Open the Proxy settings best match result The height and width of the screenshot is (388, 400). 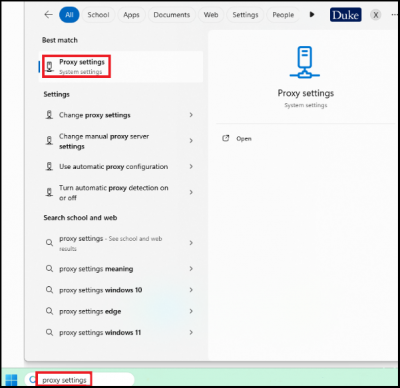[x=121, y=67]
